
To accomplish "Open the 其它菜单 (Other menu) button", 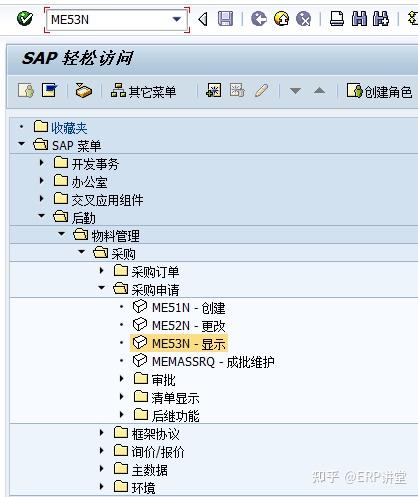I will (x=143, y=91).
